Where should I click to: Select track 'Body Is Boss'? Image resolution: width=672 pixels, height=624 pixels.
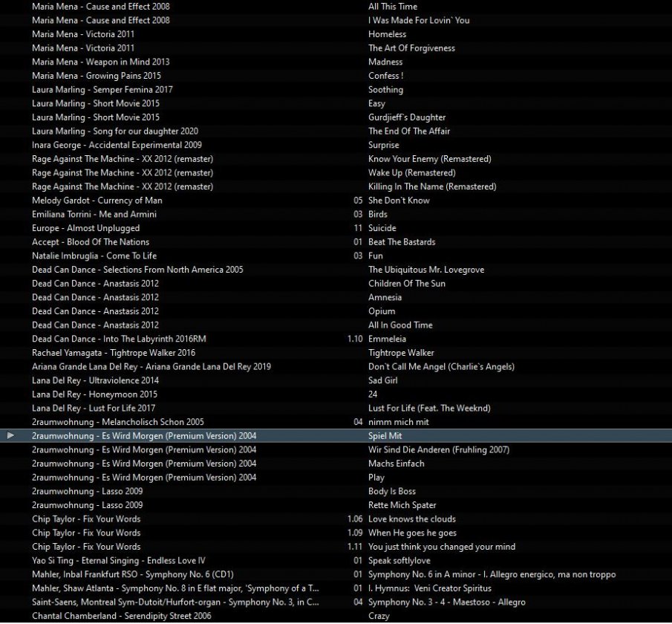pos(392,492)
